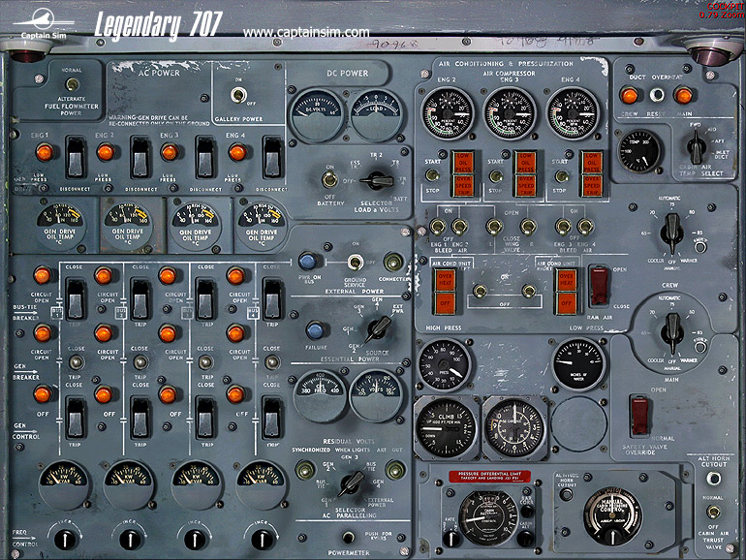
Task: Click the AC frequency meter gauge
Action: coord(320,396)
